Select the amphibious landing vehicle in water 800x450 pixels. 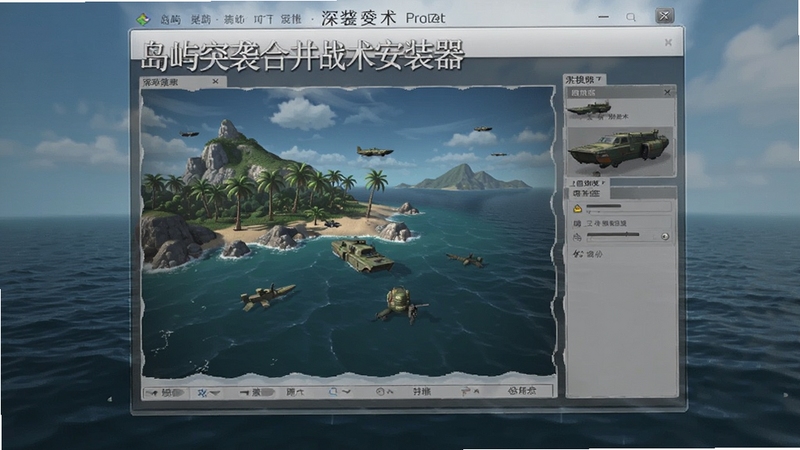362,256
